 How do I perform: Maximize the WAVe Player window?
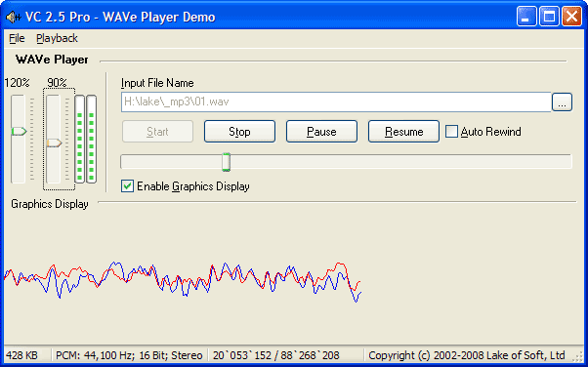549,17
